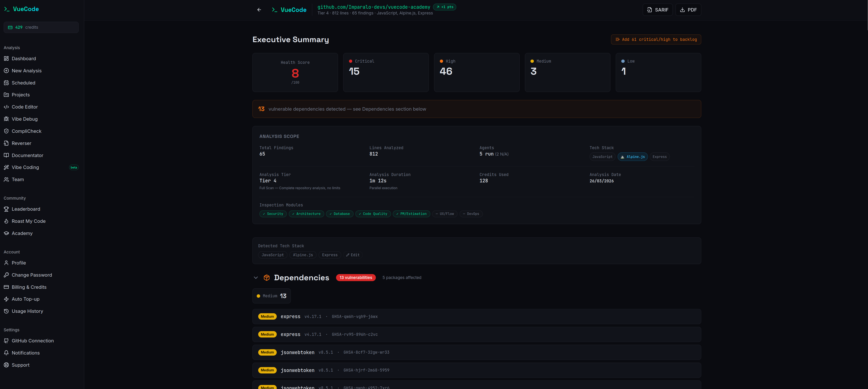Screen dimensions: 868x389
Task: Open Billing & Credits menu item
Action: point(29,287)
